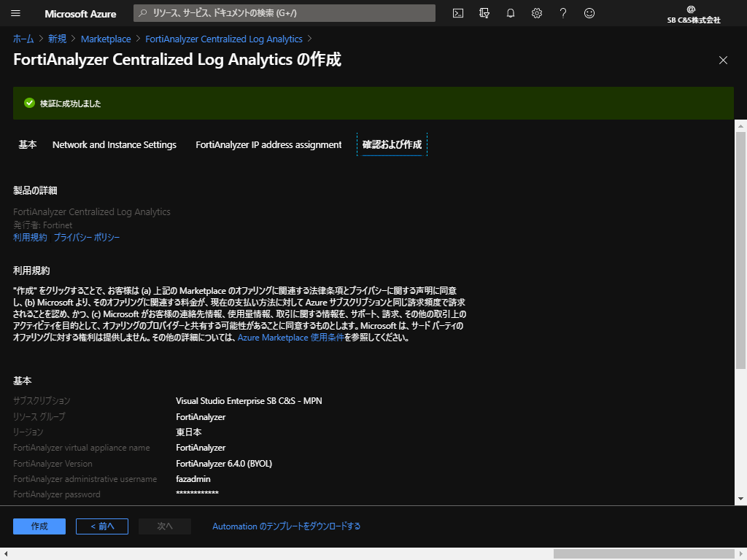This screenshot has width=747, height=560.
Task: Click the green validation success icon
Action: tap(29, 103)
